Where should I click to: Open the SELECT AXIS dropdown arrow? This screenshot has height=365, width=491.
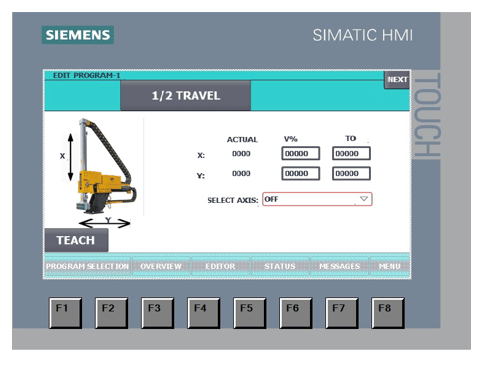(364, 199)
